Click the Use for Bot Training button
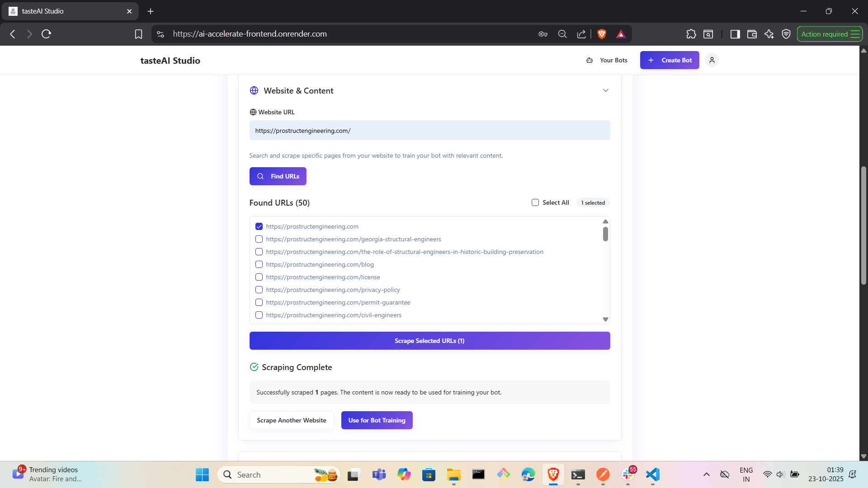Image resolution: width=868 pixels, height=488 pixels. tap(377, 420)
